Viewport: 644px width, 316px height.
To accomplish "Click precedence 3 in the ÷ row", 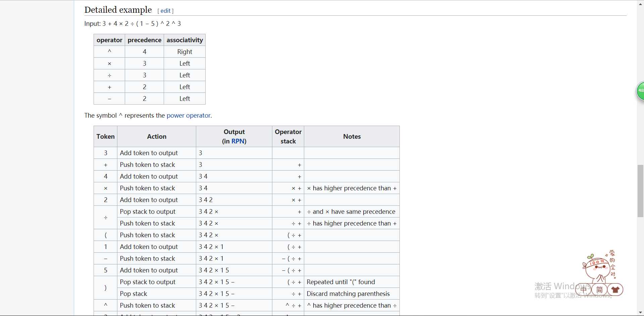I will (144, 75).
